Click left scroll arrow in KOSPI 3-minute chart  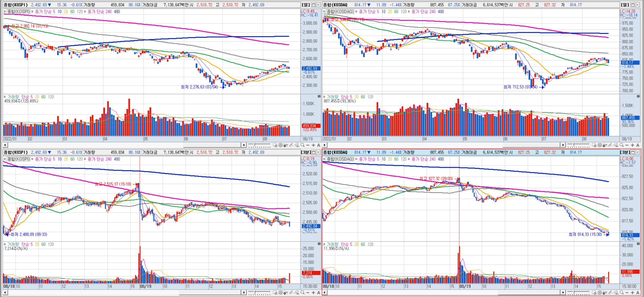click(5, 292)
